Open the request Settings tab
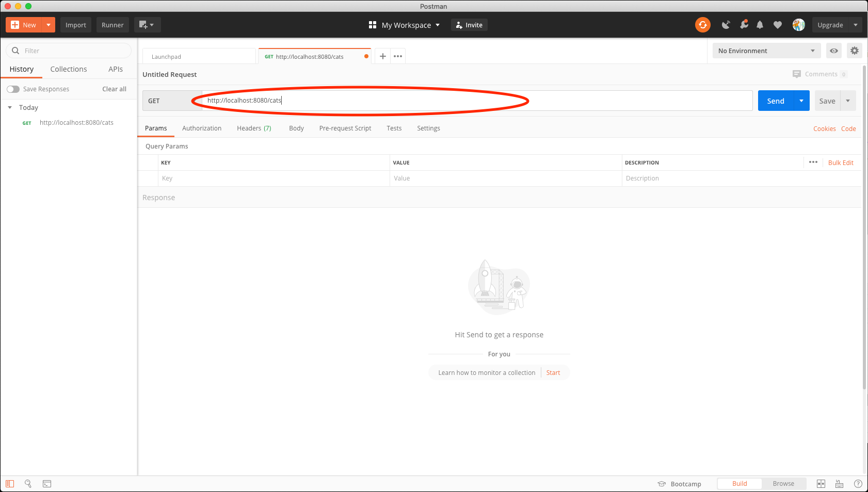 [428, 128]
